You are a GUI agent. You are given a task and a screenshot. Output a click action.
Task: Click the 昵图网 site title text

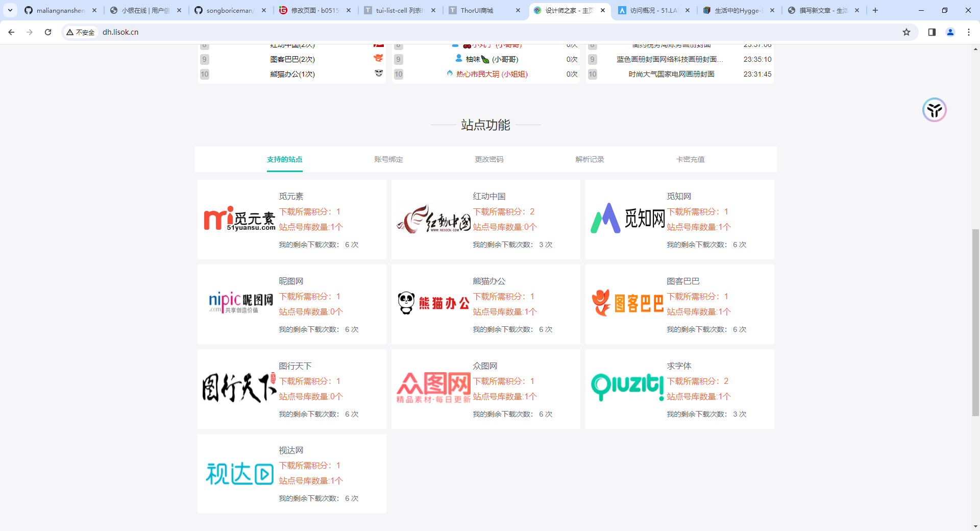[291, 281]
